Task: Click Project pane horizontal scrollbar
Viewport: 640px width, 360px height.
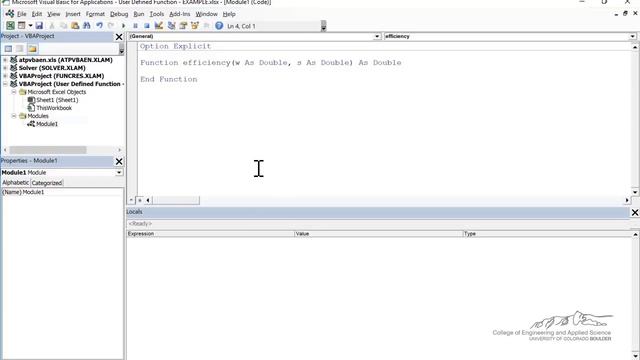Action: [x=48, y=150]
